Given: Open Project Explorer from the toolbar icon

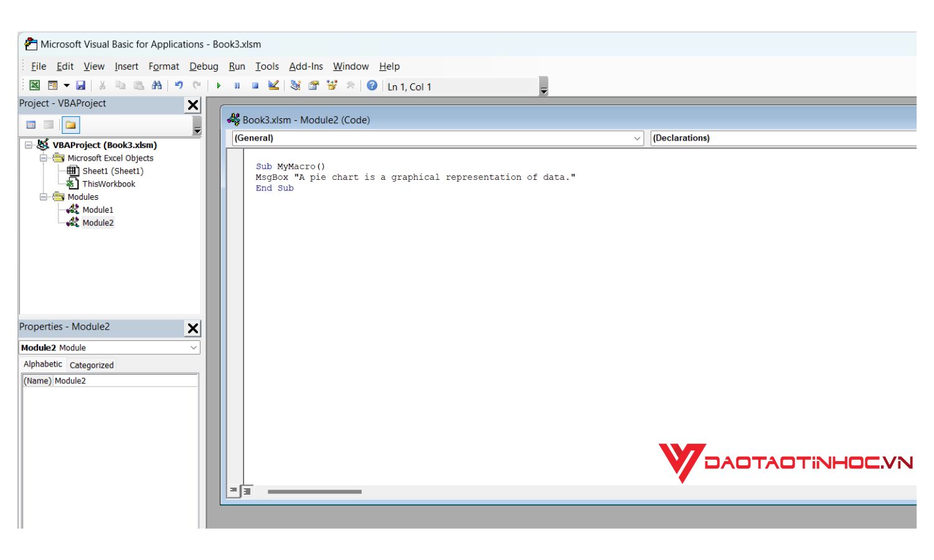Looking at the screenshot, I should 295,85.
